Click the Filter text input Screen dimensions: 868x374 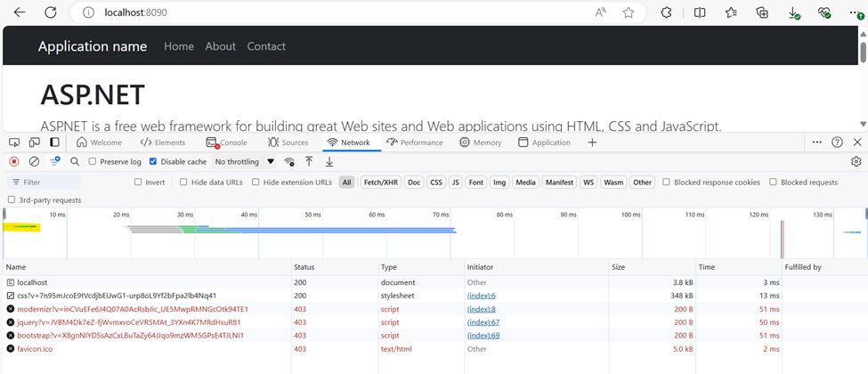(45, 182)
